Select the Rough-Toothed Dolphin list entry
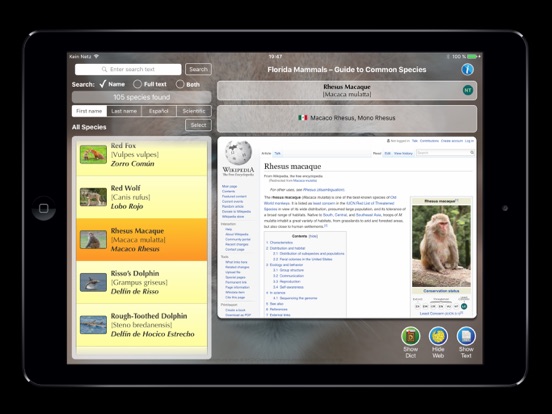The height and width of the screenshot is (414, 552). [142, 325]
